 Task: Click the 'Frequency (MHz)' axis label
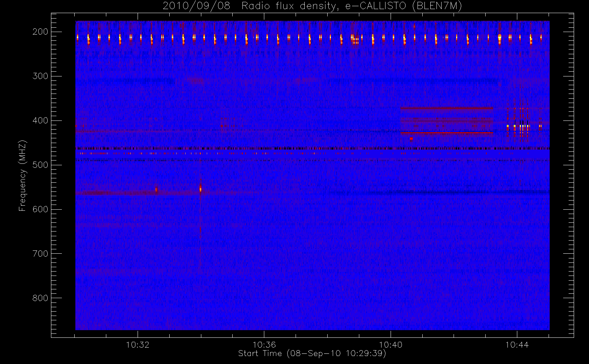pos(23,175)
